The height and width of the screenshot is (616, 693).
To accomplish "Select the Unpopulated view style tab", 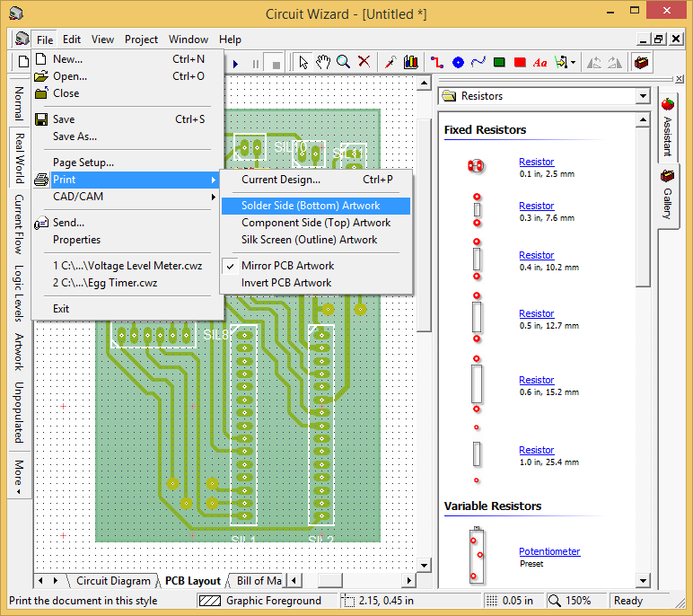I will tap(19, 412).
